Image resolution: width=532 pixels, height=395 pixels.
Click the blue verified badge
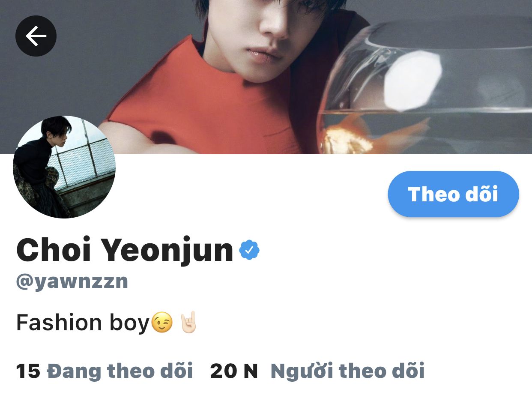[249, 250]
